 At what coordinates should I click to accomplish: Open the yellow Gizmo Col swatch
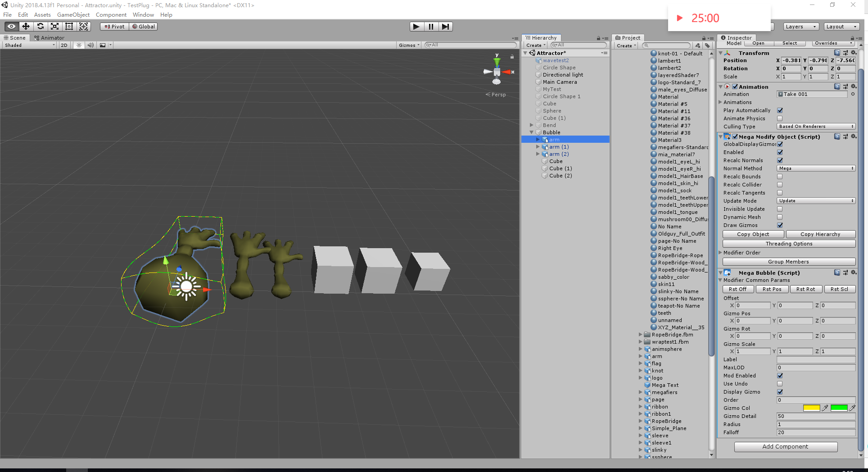(811, 408)
